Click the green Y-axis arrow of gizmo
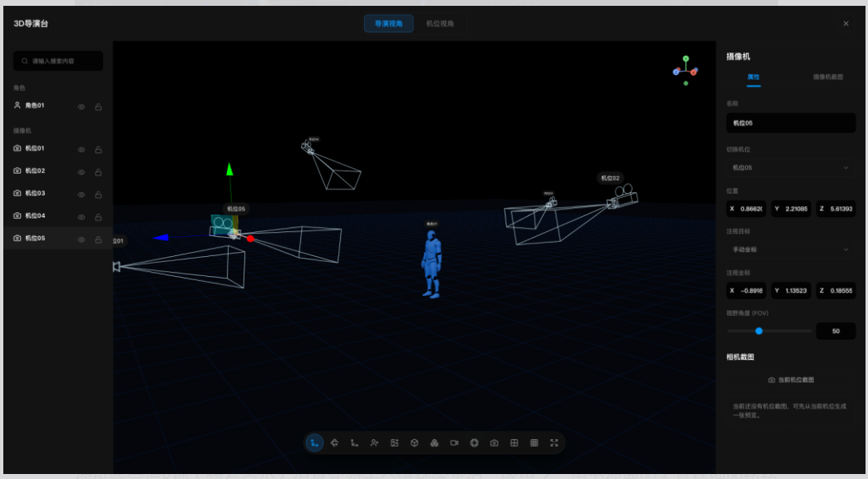 point(229,170)
